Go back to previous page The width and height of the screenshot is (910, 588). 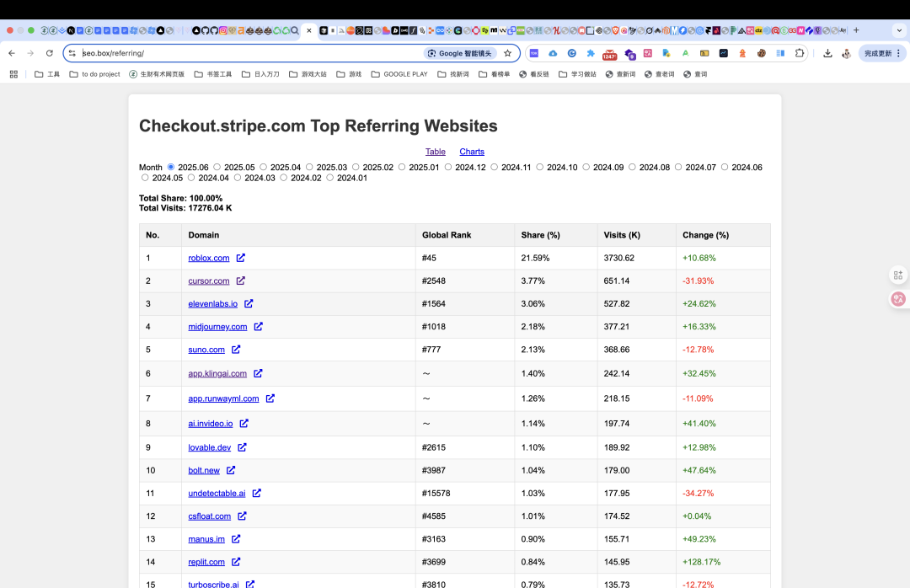12,53
